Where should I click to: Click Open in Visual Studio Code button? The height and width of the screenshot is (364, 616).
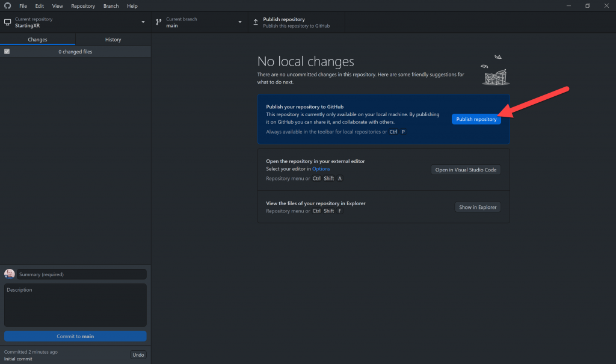tap(466, 170)
